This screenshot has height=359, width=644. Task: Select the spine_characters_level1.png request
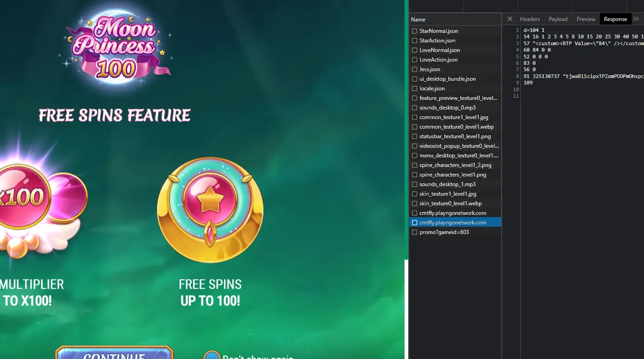[x=455, y=175]
